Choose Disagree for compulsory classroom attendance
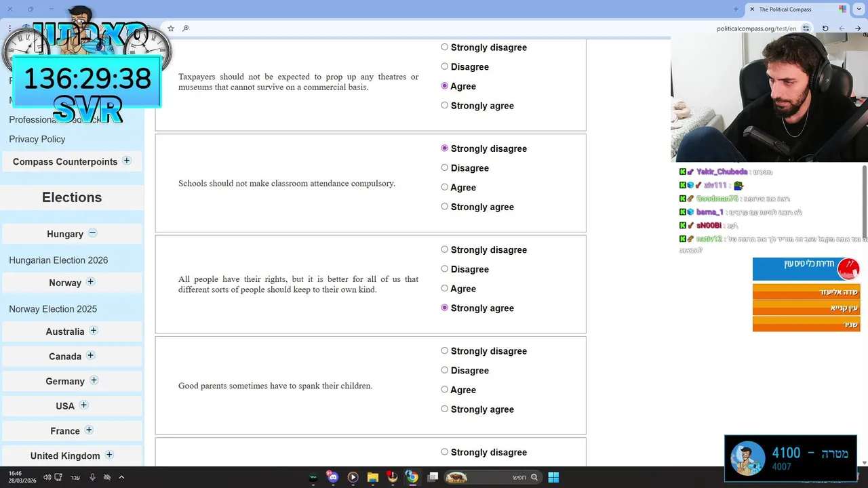The image size is (868, 488). (x=445, y=167)
